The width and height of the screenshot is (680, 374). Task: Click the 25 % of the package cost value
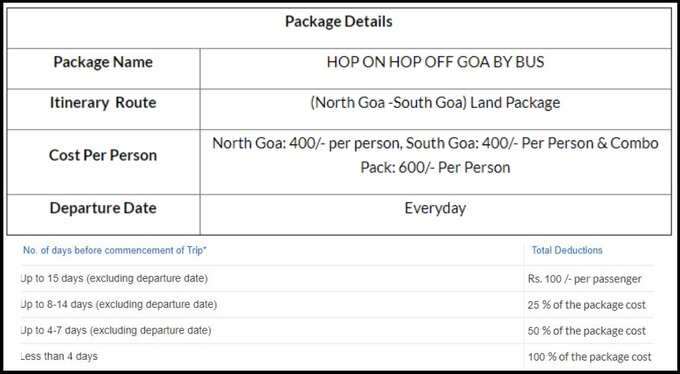587,305
